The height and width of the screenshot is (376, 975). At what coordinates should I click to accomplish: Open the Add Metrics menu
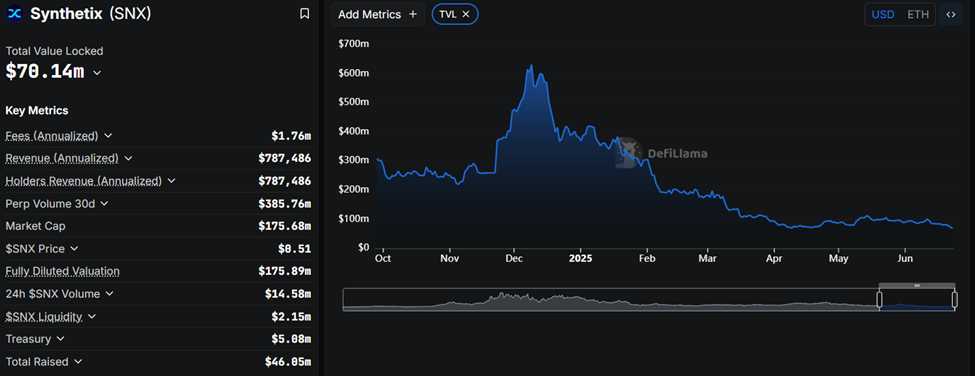pos(377,14)
